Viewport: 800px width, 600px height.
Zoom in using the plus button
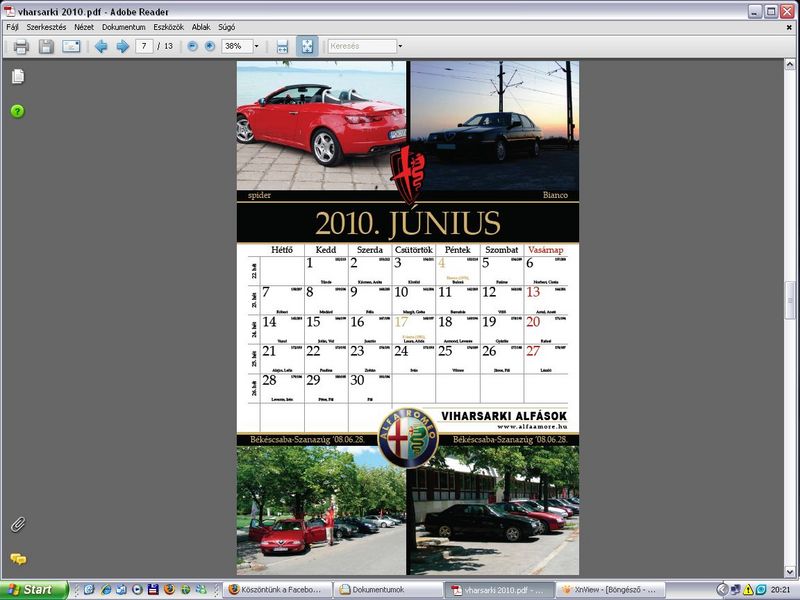tap(209, 46)
